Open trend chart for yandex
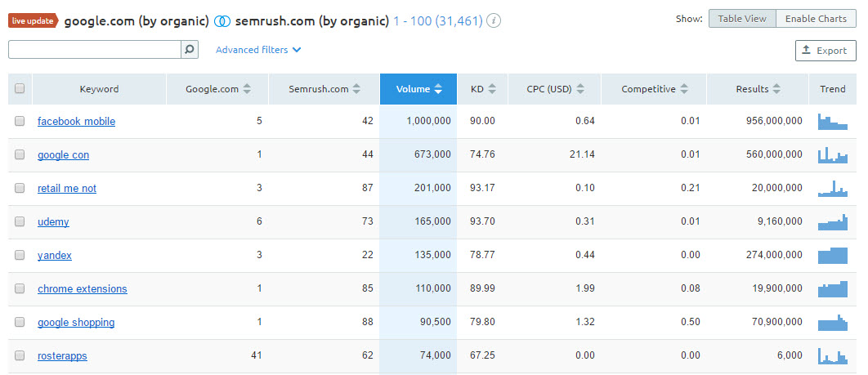Image resolution: width=868 pixels, height=375 pixels. click(x=833, y=256)
